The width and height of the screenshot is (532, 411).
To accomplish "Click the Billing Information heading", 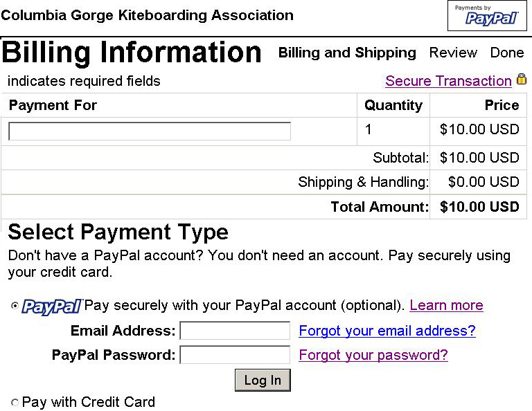I will (132, 53).
